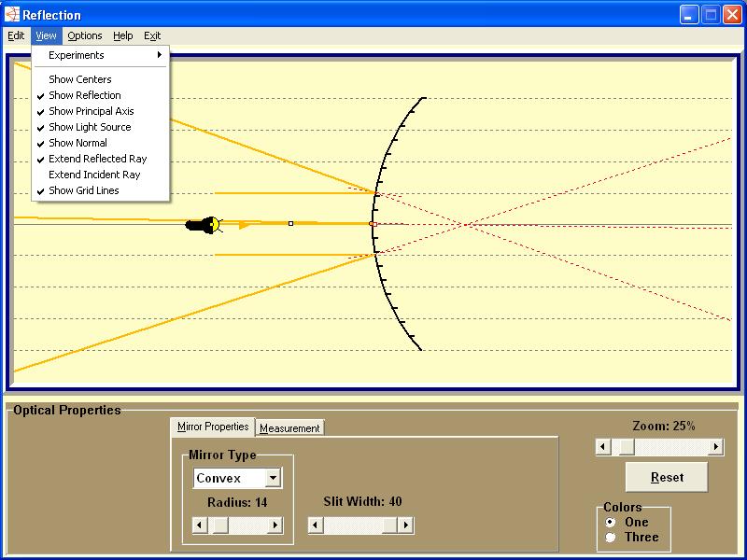The height and width of the screenshot is (560, 747).
Task: Select the Mirror Properties tab
Action: [x=213, y=427]
